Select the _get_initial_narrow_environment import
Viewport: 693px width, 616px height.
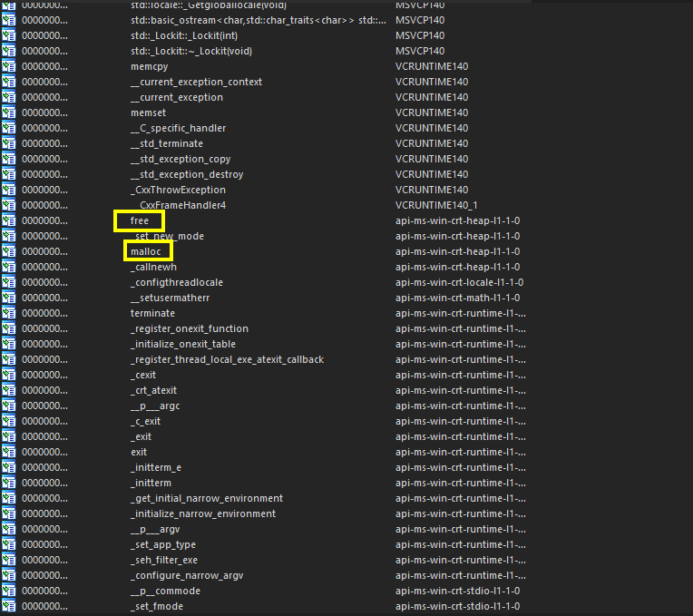[207, 498]
